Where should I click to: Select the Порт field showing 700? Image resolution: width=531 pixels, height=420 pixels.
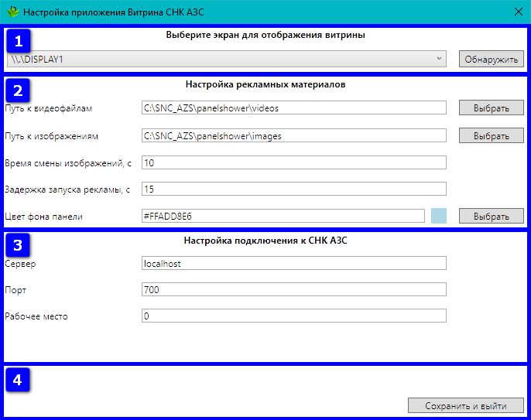click(294, 289)
